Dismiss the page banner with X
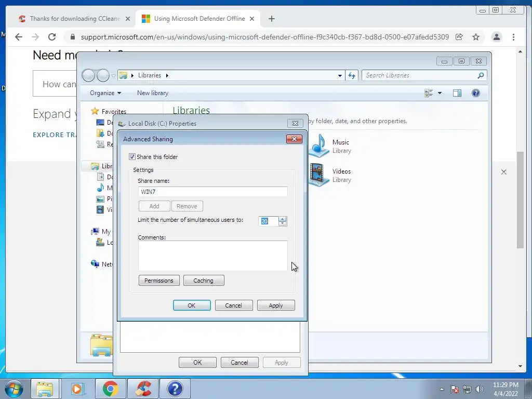The height and width of the screenshot is (399, 532). tap(504, 172)
